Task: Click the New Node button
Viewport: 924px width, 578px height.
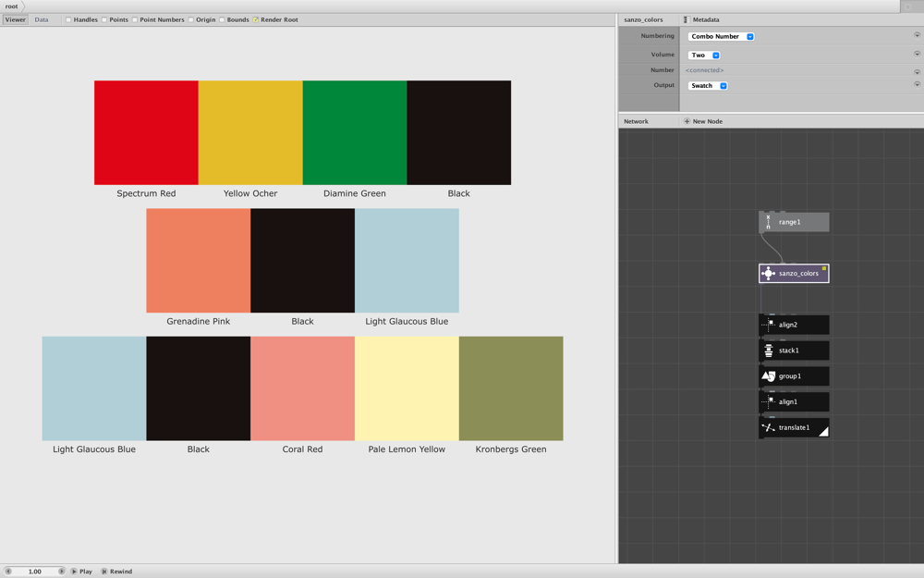Action: click(703, 121)
